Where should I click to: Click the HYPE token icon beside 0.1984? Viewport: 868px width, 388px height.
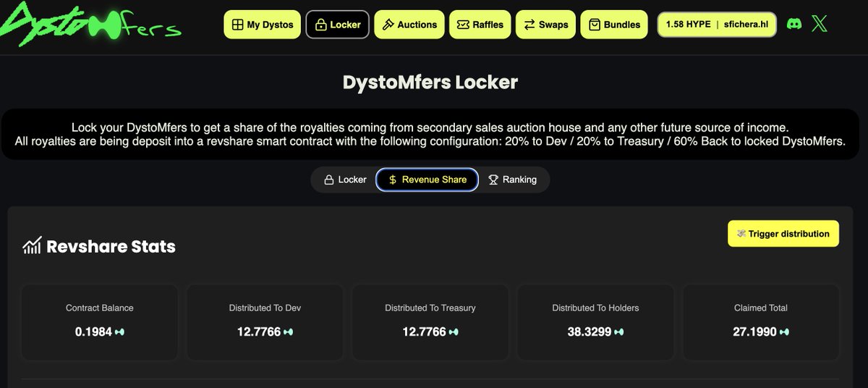coord(120,332)
